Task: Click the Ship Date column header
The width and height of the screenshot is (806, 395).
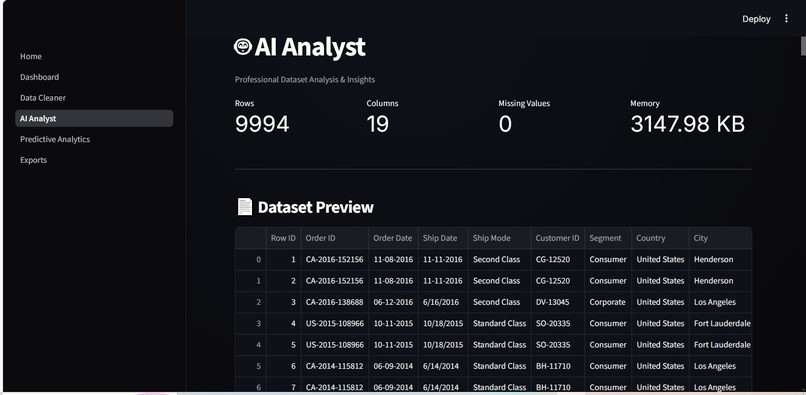Action: tap(443, 238)
